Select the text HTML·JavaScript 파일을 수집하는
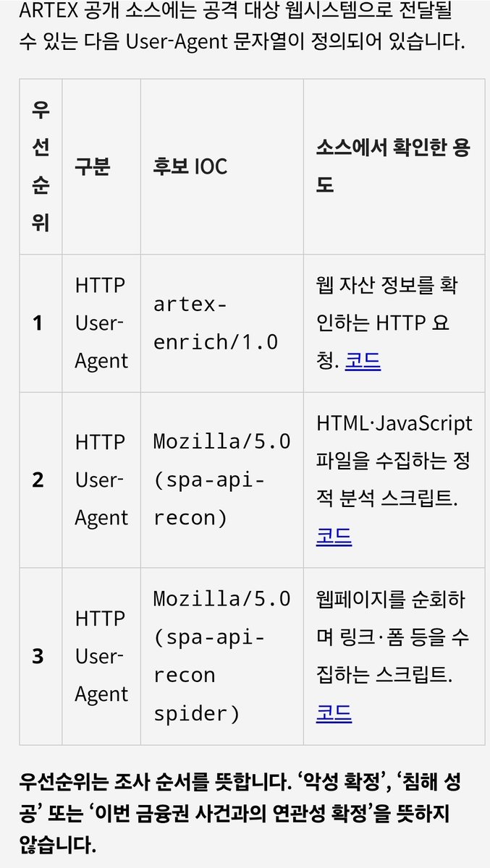The image size is (490, 868). [394, 442]
